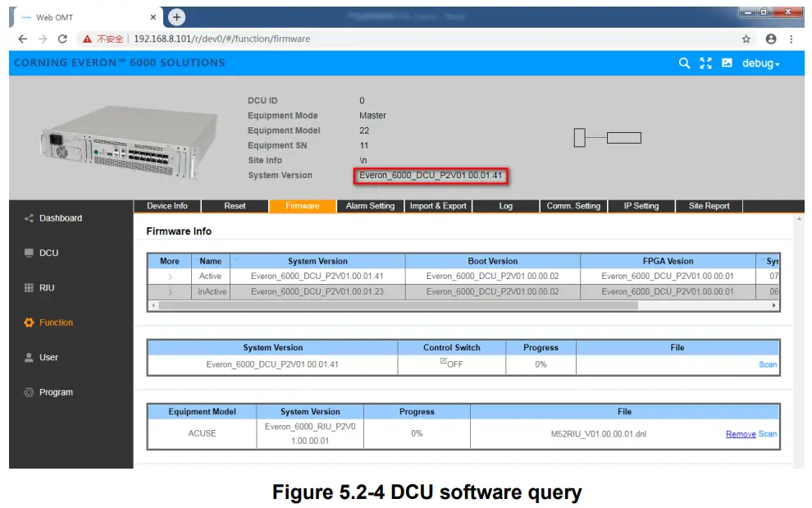Bookmark the page with the star icon

746,39
